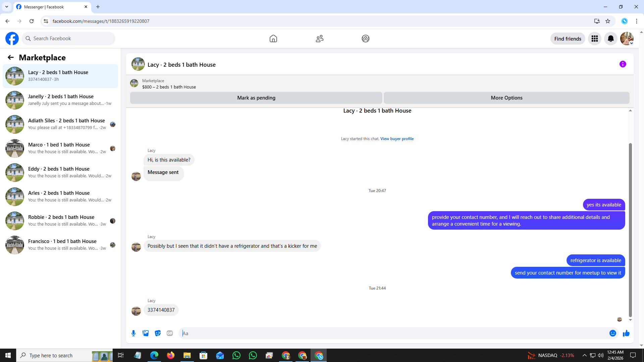
Task: Click the chat scrollbar down arrow
Action: point(630,320)
